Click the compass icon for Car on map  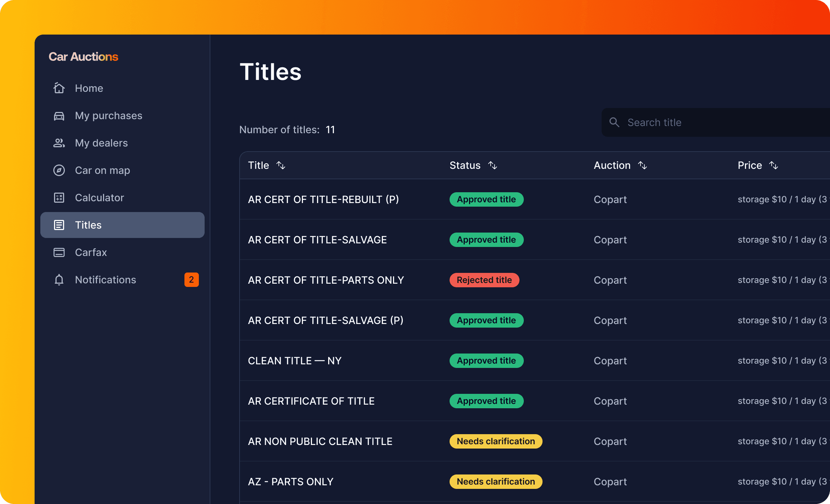[59, 170]
